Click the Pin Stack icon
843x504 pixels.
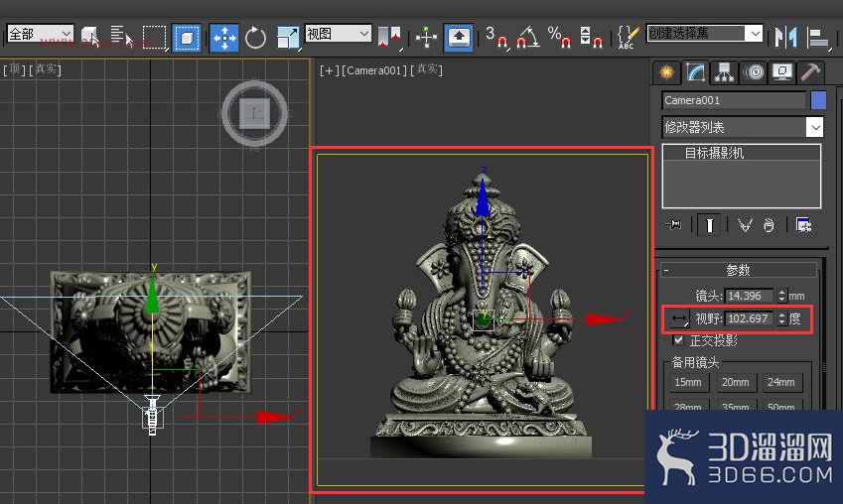(x=674, y=224)
